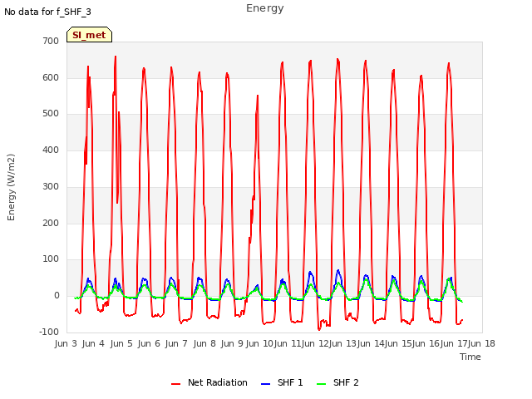Viewport: 532px width, 399px height.
Task: Click the 400 y-axis tick label
Action: (51, 150)
